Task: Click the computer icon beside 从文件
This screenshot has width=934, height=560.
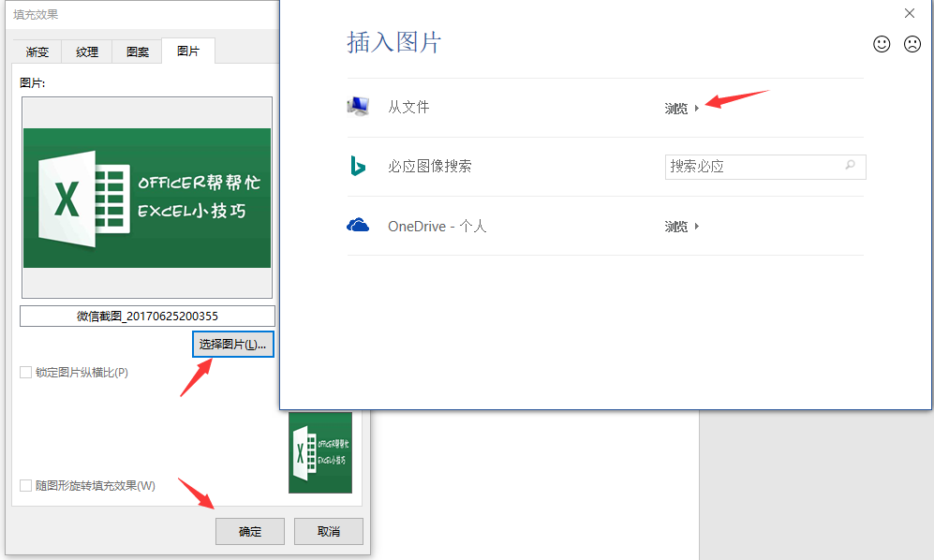Action: [x=358, y=107]
